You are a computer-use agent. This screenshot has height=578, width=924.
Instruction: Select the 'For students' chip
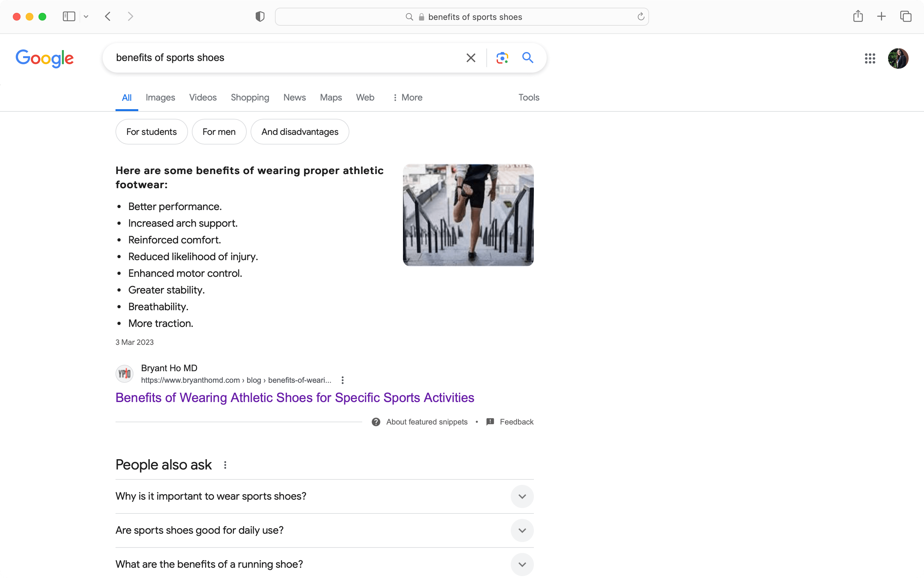click(x=151, y=132)
